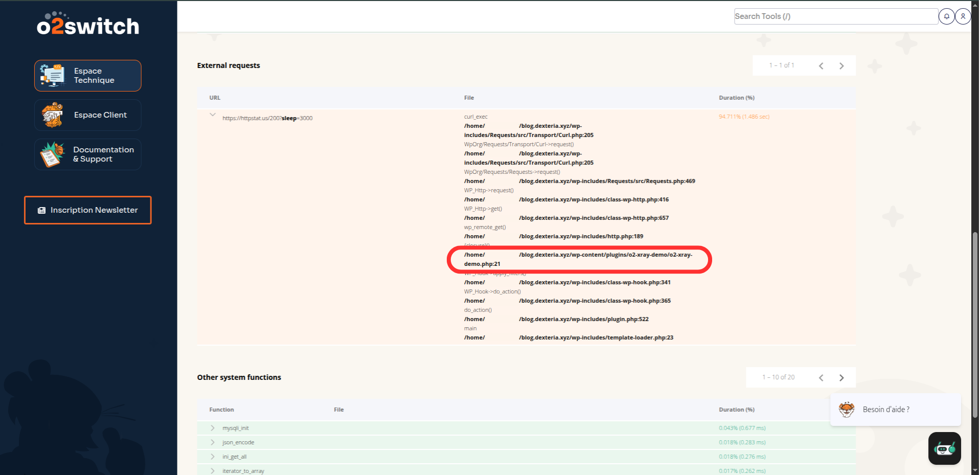Click the o2switch logo
980x475 pixels.
(88, 24)
